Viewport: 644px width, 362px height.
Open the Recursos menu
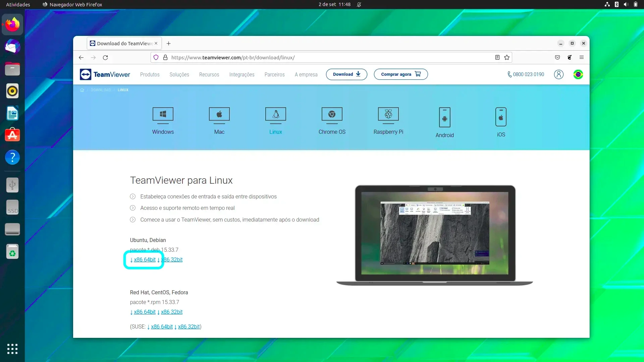(x=209, y=74)
